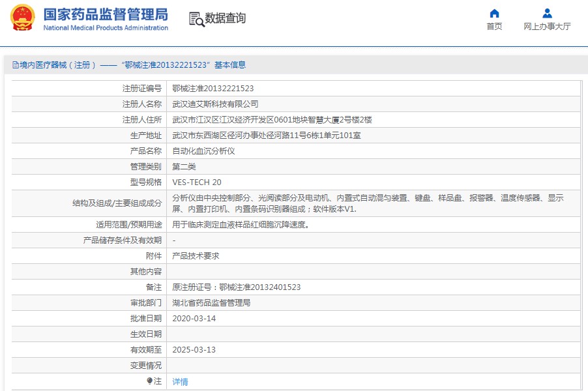Click the 注册证编号 row label
This screenshot has width=588, height=391.
point(141,89)
